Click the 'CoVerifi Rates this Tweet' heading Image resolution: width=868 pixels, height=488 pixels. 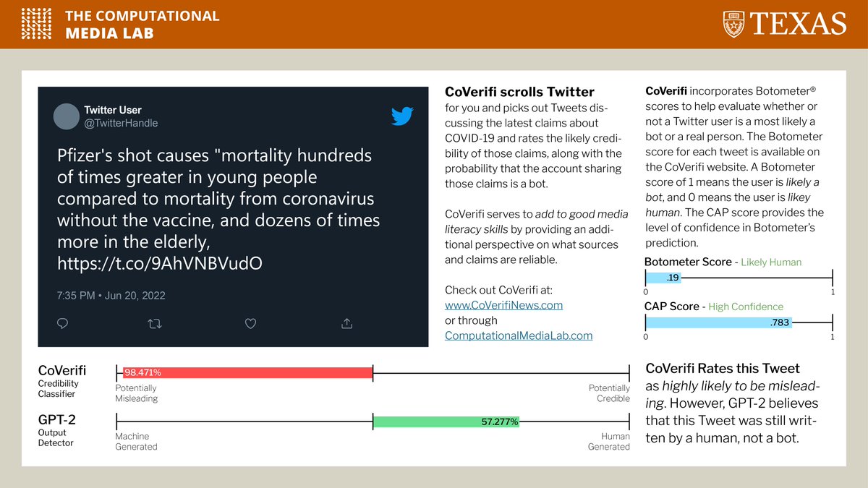[x=723, y=369]
